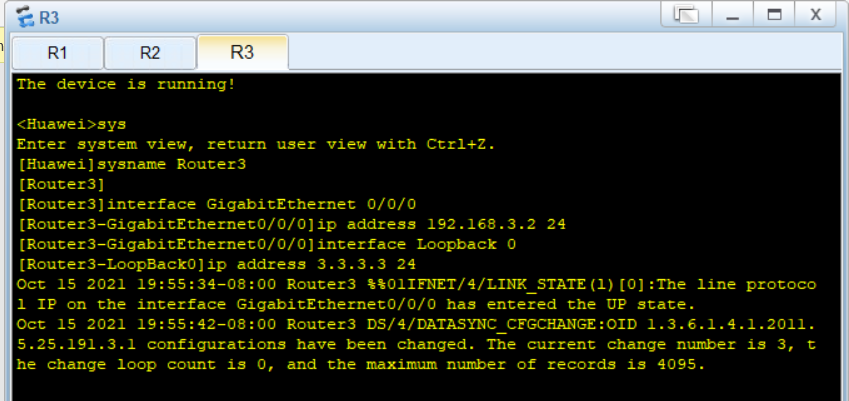The width and height of the screenshot is (849, 401).
Task: Click the line "The device is running!"
Action: point(126,84)
